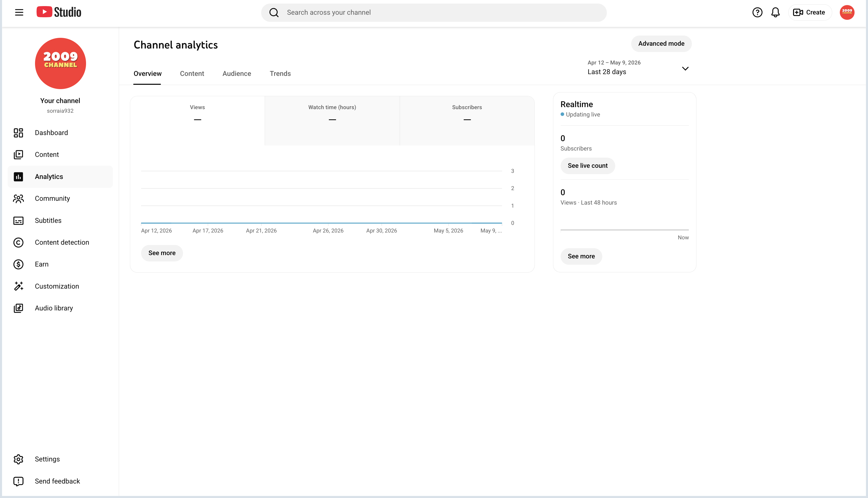
Task: Open the help question mark icon
Action: click(757, 12)
